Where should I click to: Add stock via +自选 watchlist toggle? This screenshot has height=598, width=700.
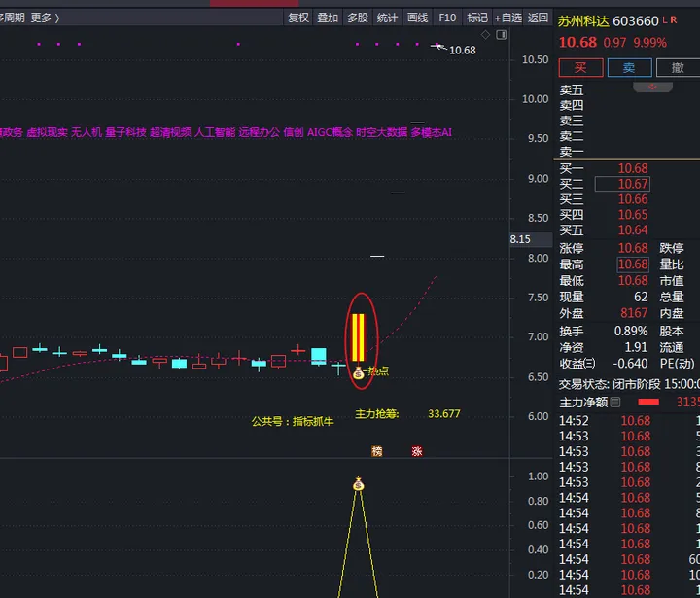pos(507,18)
